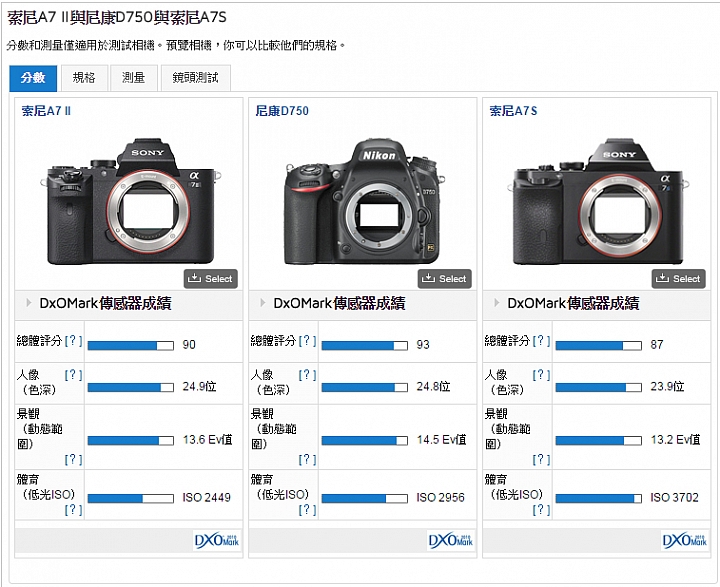Click DxOMark logo under Nikon D750
The width and height of the screenshot is (720, 587).
point(450,541)
